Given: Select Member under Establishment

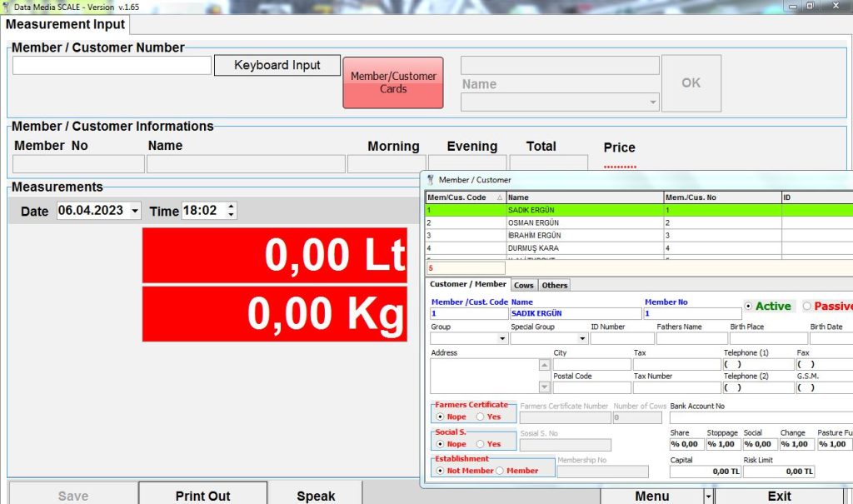Looking at the screenshot, I should (x=500, y=471).
